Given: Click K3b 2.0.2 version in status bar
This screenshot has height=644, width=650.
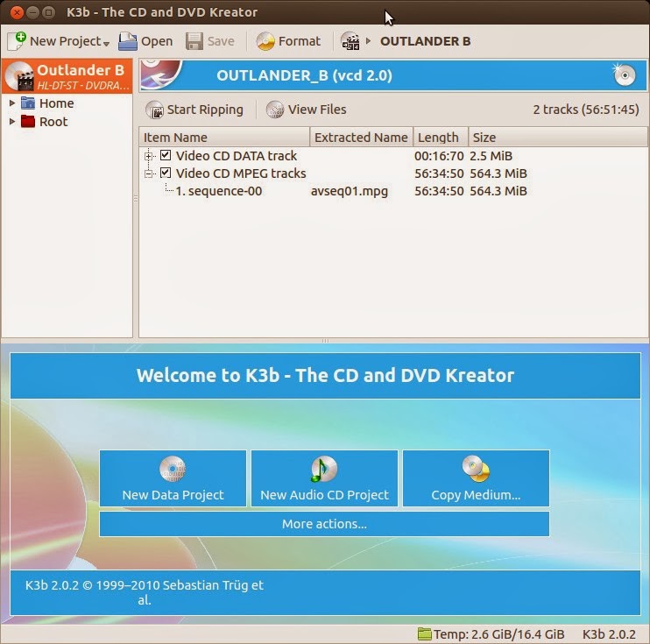Looking at the screenshot, I should click(609, 634).
